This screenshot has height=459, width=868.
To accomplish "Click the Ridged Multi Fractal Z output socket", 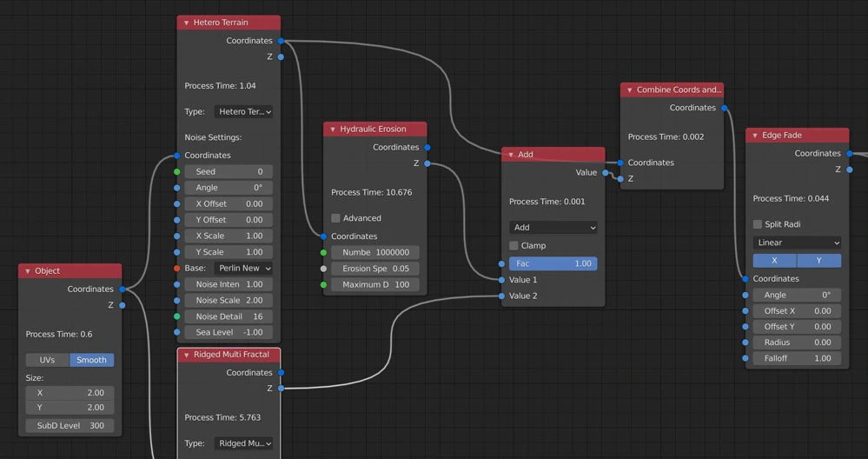I will pyautogui.click(x=281, y=389).
